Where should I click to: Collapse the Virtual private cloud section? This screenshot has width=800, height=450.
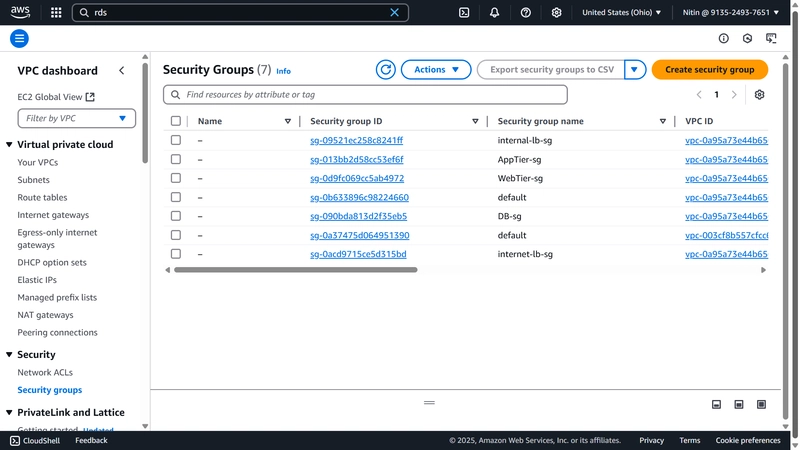9,144
